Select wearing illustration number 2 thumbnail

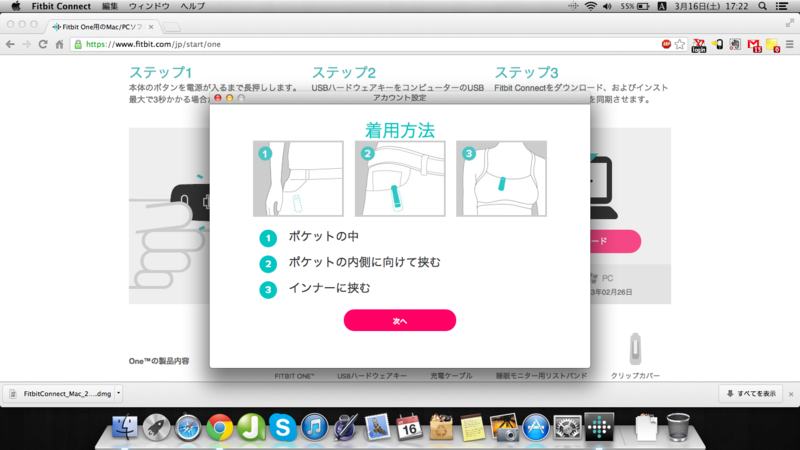tap(400, 179)
